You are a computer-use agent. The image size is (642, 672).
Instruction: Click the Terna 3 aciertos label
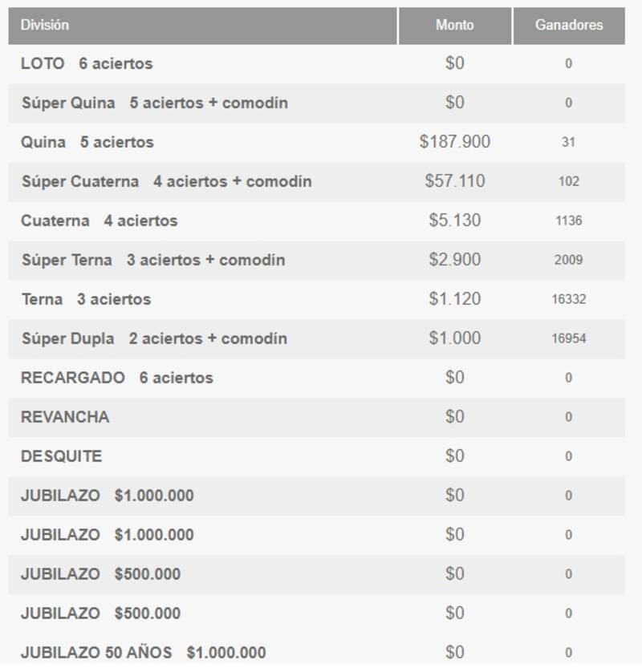pos(86,299)
